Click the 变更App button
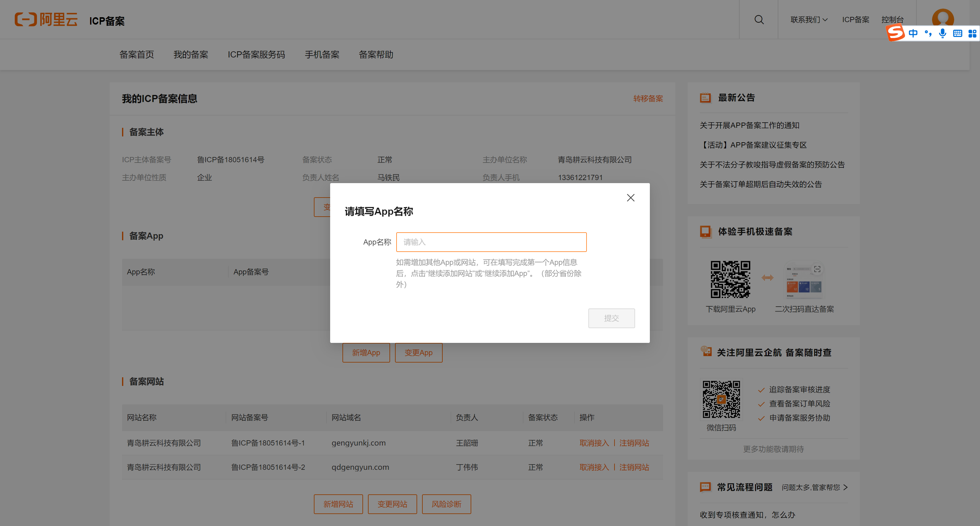This screenshot has height=526, width=980. [x=418, y=353]
